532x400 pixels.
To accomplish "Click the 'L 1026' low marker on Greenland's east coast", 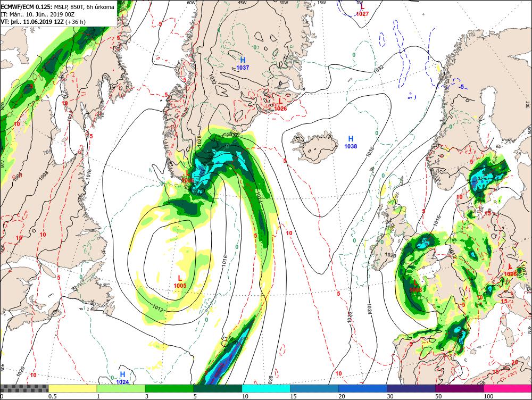I will tap(280, 104).
